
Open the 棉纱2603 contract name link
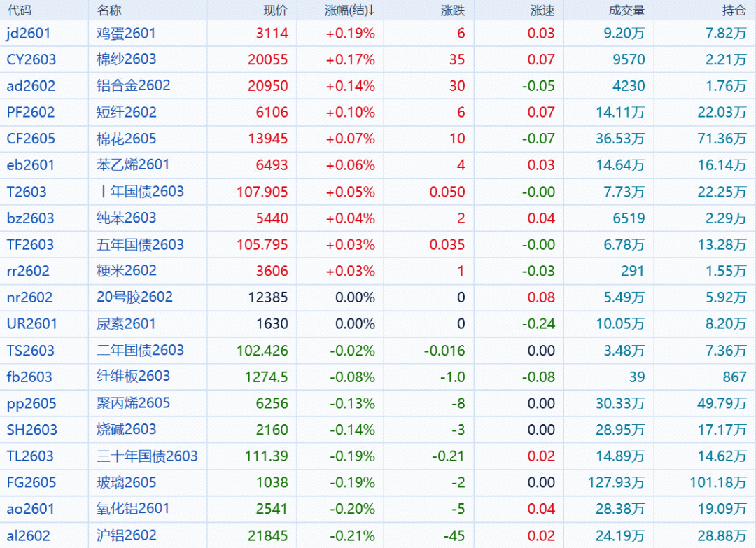coord(126,59)
